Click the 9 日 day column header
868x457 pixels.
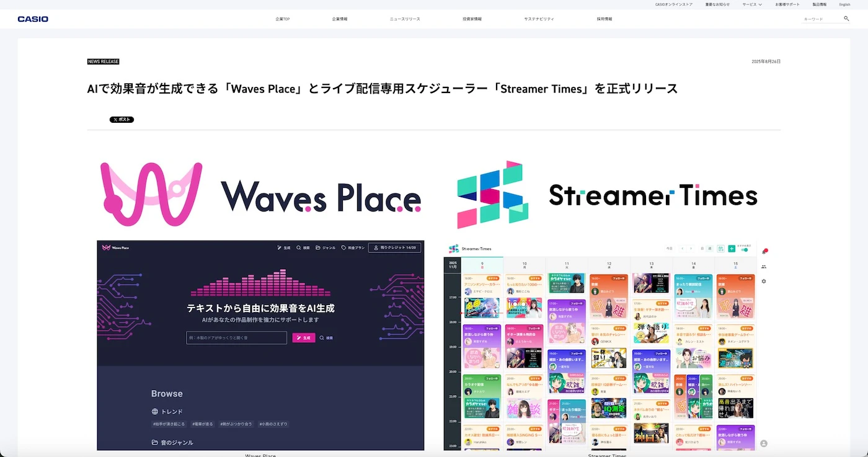click(x=482, y=265)
